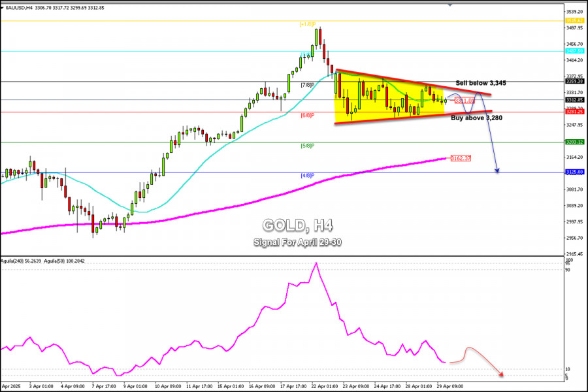This screenshot has width=588, height=392.
Task: Click the Aguila(50) 100.2842 indicator label
Action: tap(65, 261)
